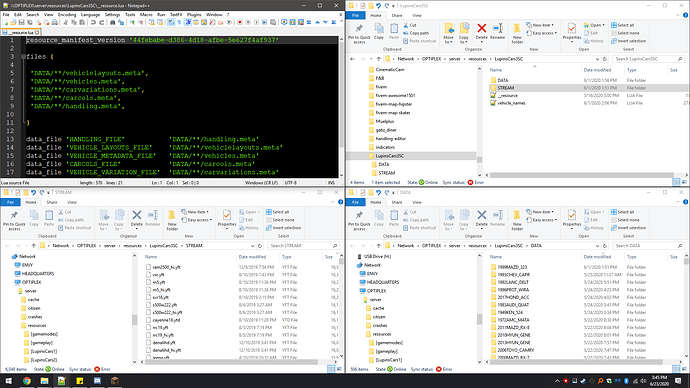690x388 pixels.
Task: Open Chrome from the Windows taskbar
Action: click(x=27, y=381)
